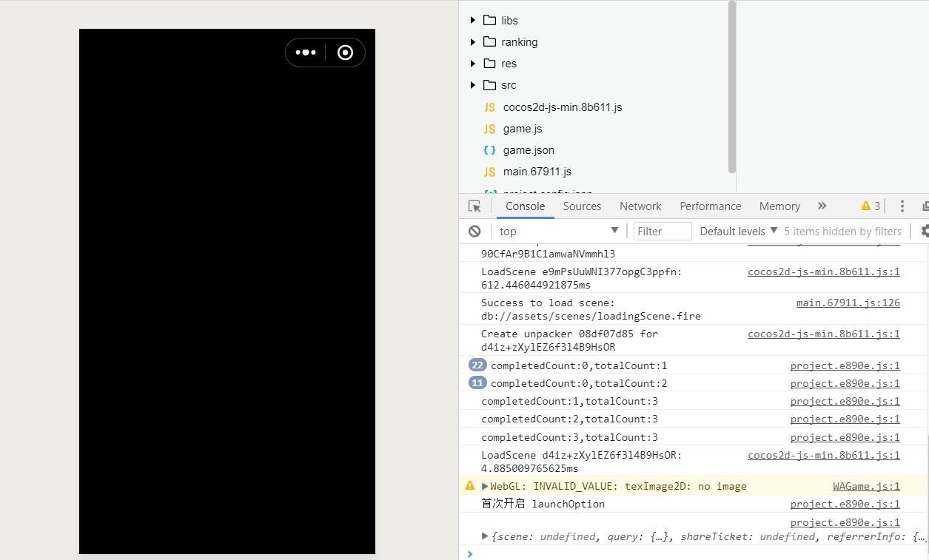This screenshot has width=929, height=560.
Task: Open project.e890e.js link beside 首次开启 launchOption
Action: [845, 504]
